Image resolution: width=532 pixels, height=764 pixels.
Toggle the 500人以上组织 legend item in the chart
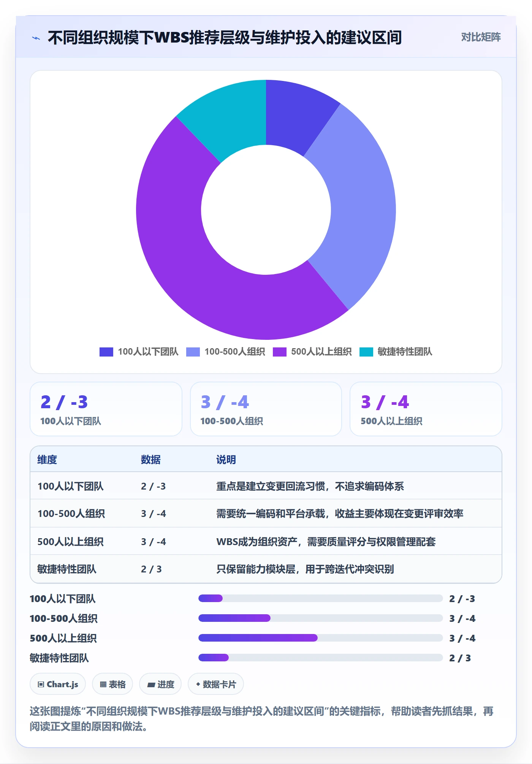312,352
